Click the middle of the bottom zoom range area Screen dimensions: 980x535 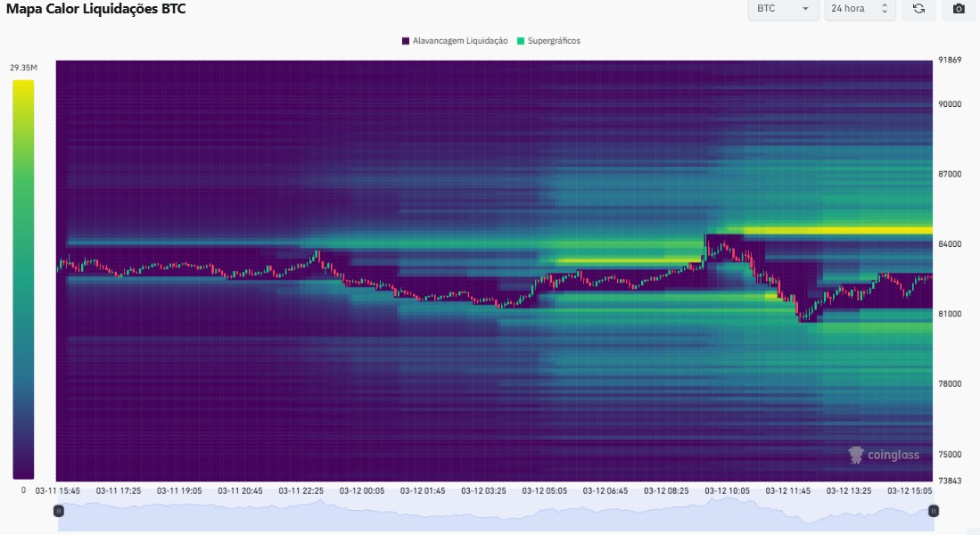pos(495,515)
